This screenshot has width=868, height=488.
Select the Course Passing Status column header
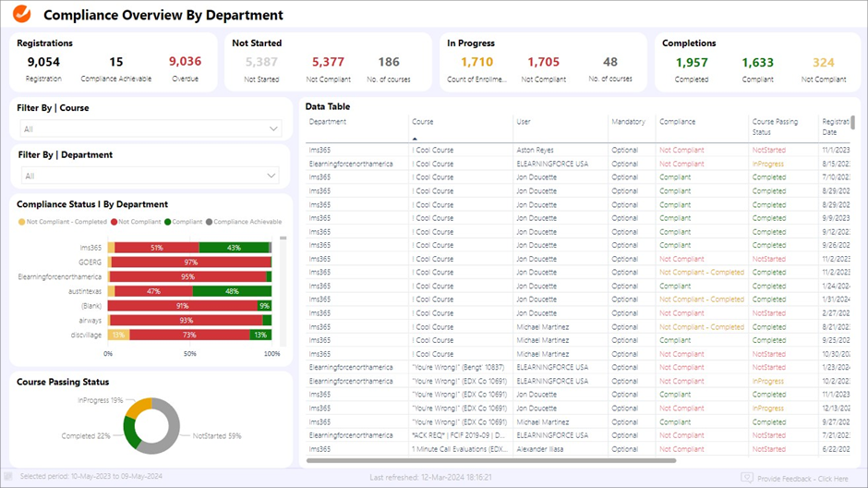point(775,127)
